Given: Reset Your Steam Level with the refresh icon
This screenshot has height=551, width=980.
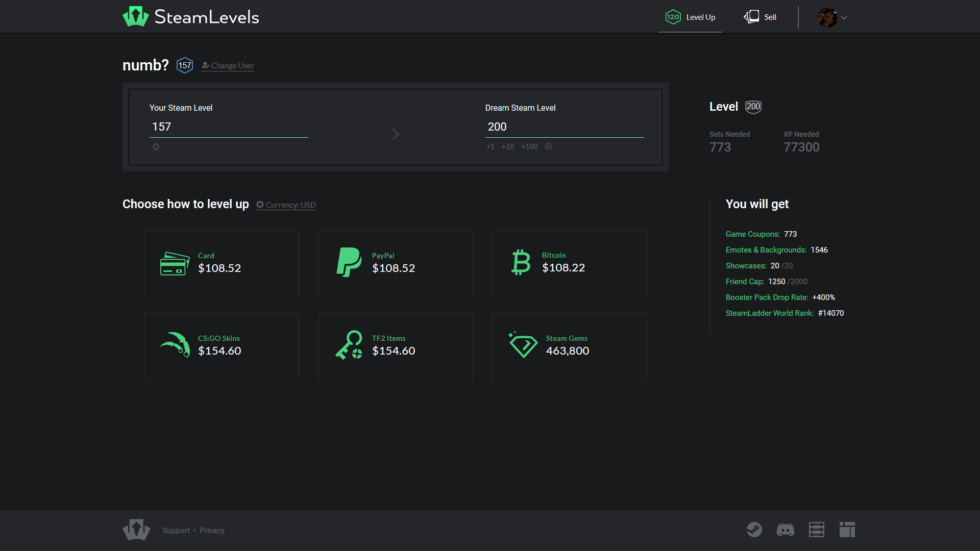Looking at the screenshot, I should (156, 146).
